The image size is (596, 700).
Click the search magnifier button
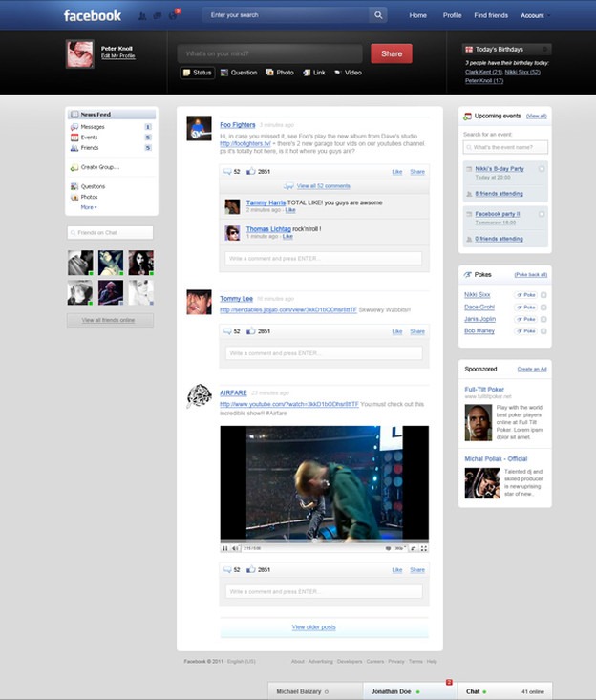378,15
